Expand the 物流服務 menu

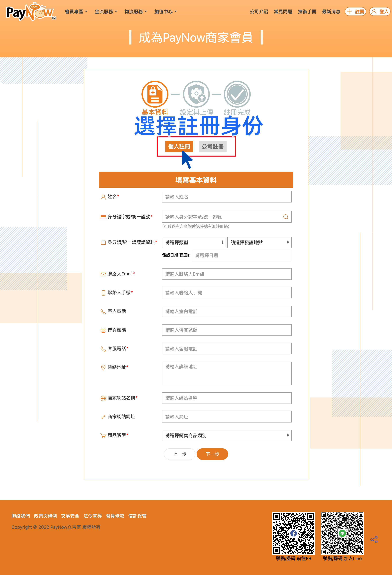click(x=136, y=11)
